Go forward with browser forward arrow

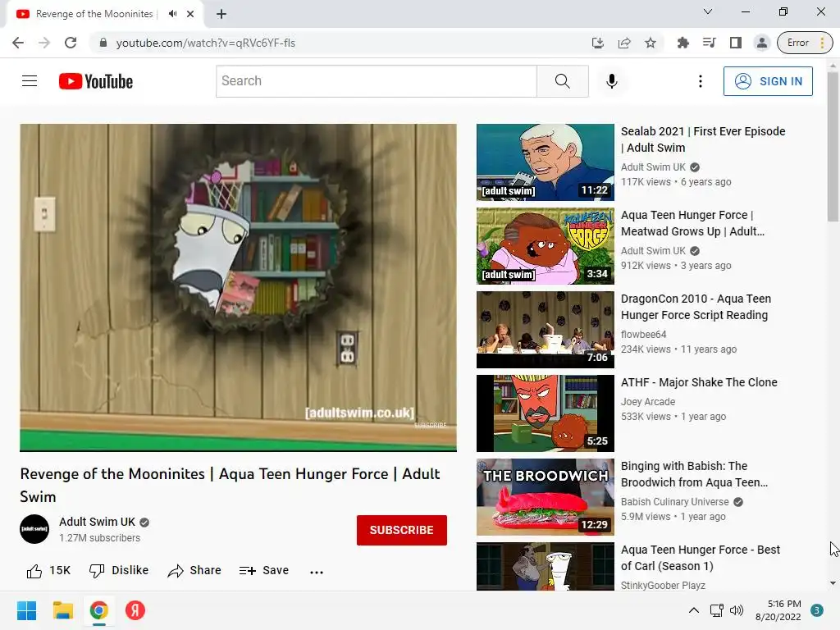pos(44,43)
